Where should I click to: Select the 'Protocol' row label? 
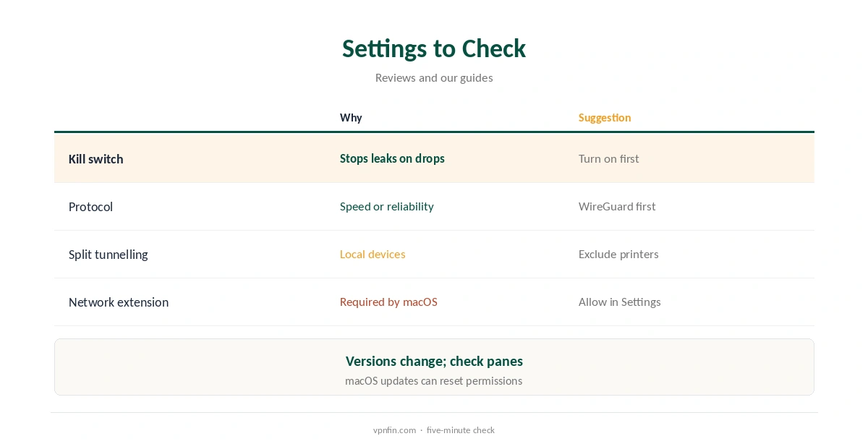tap(90, 207)
